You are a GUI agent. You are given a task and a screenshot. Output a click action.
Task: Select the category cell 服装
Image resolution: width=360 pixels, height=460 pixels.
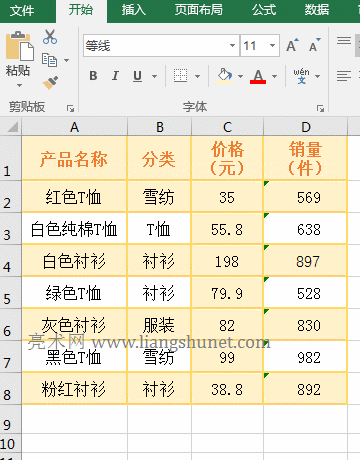159,325
